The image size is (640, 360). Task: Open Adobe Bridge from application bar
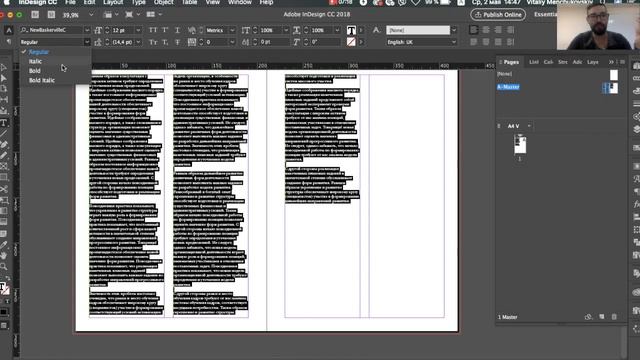35,15
